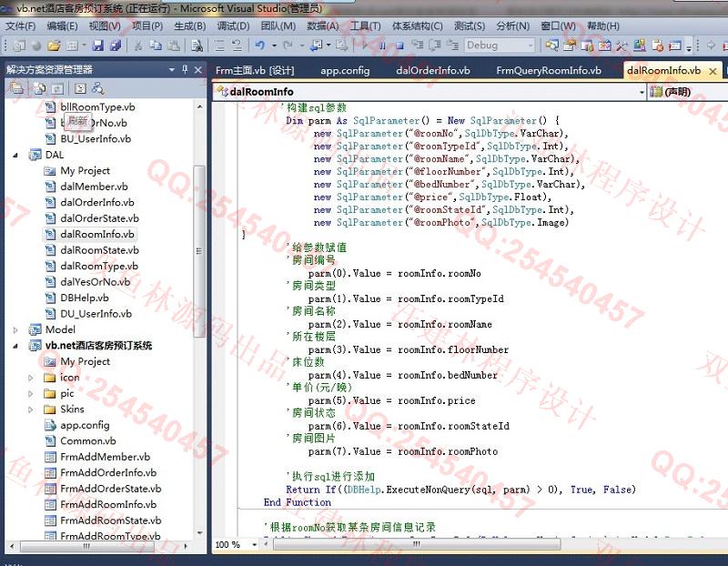Viewport: 728px width, 566px height.
Task: Stop debugging with the square icon
Action: (x=399, y=45)
